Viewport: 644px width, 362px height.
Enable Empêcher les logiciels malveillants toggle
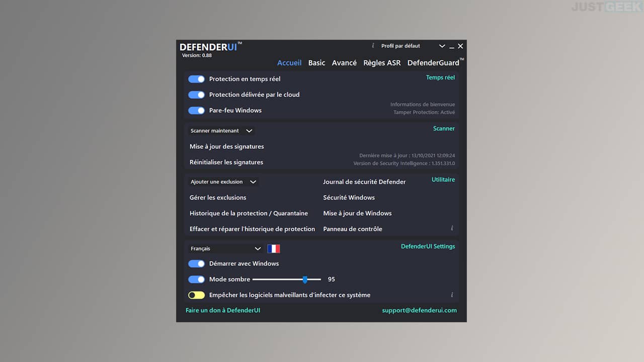tap(197, 295)
